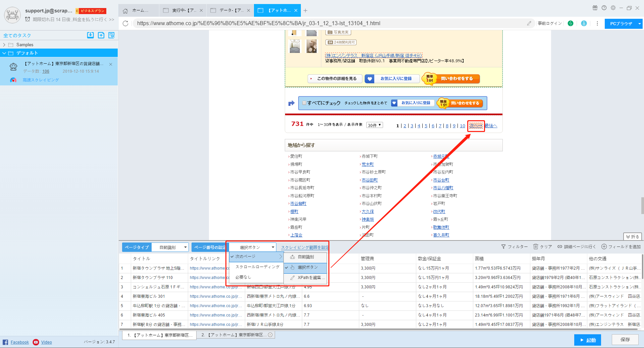Open settings with the gear icon
The height and width of the screenshot is (348, 644).
(x=613, y=8)
